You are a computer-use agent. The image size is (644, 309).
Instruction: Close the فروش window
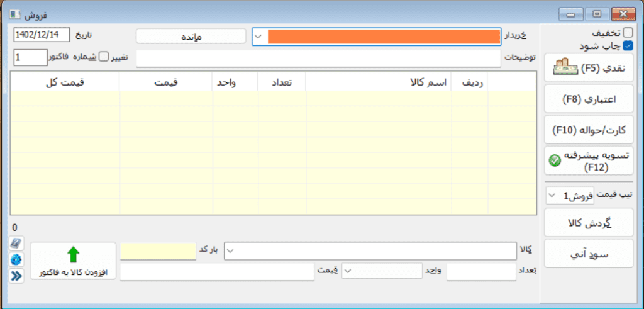623,15
